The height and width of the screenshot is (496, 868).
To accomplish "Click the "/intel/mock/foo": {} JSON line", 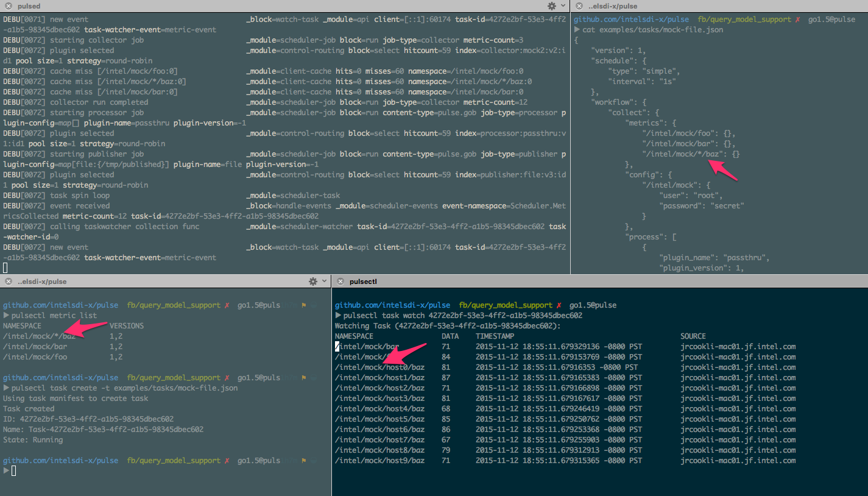I will (x=689, y=133).
